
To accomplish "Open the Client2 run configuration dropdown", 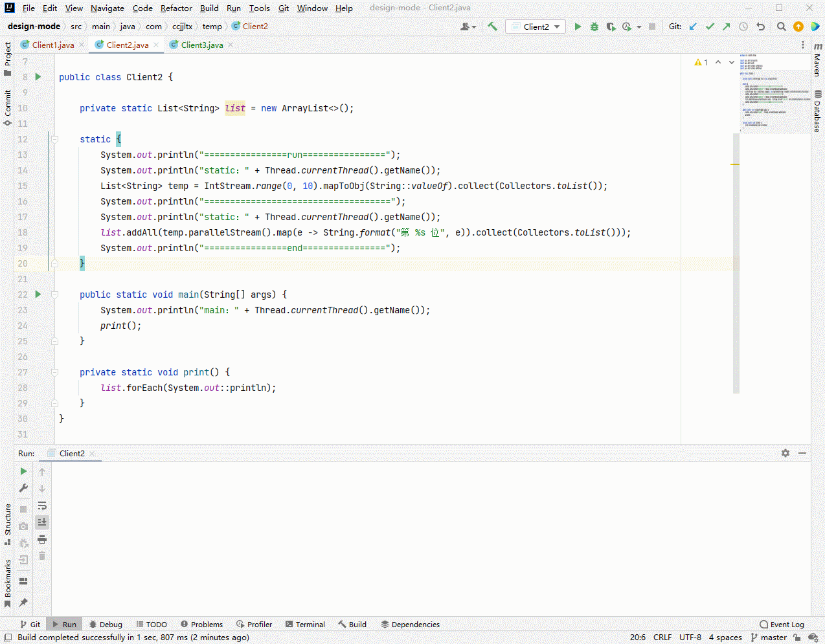I will click(536, 27).
